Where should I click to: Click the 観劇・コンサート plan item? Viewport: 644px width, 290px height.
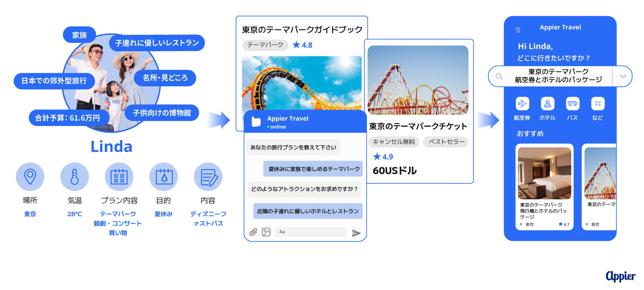coord(118,223)
